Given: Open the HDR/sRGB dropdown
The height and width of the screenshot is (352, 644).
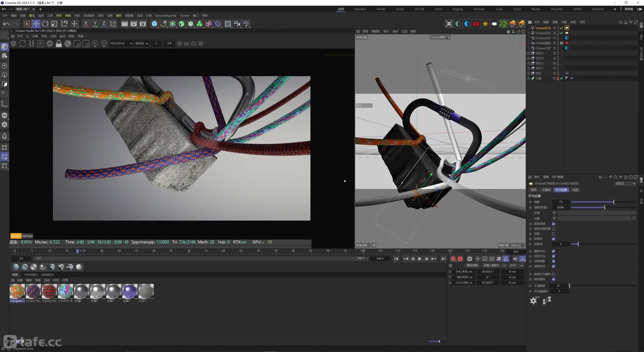Looking at the screenshot, I should 121,43.
